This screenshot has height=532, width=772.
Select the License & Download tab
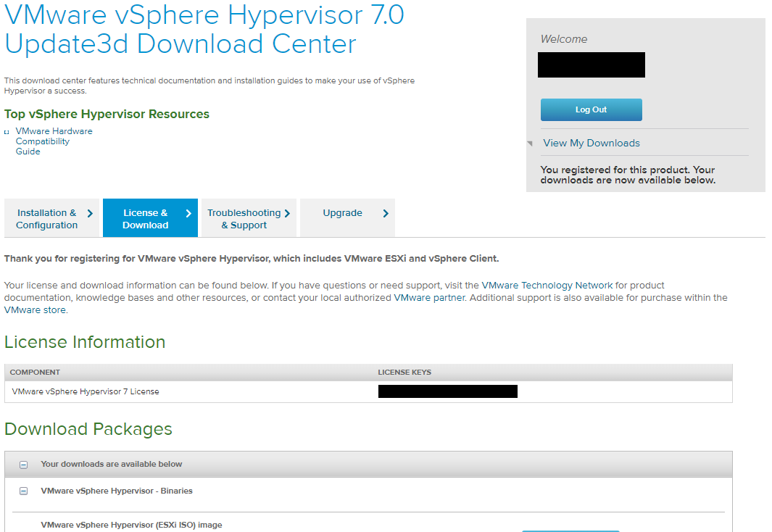pos(150,218)
